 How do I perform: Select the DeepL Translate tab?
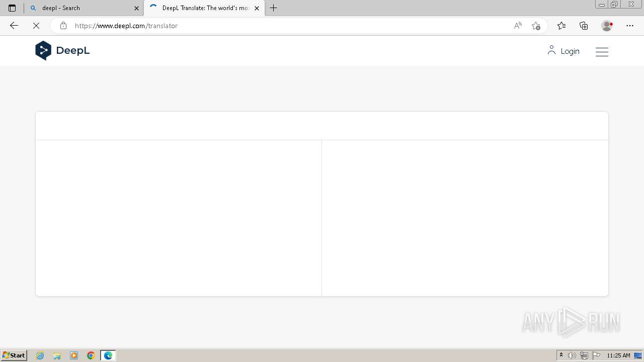pos(204,8)
